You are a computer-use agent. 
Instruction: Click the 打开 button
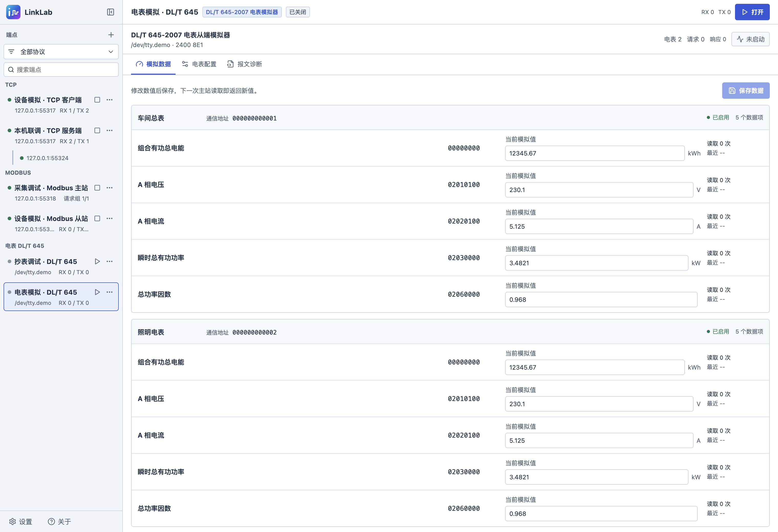click(x=752, y=12)
